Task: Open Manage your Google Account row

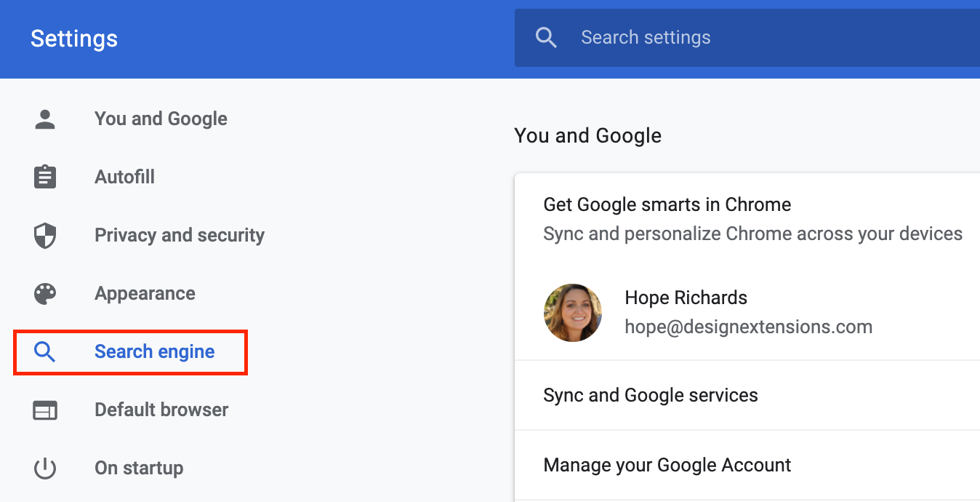Action: tap(747, 465)
